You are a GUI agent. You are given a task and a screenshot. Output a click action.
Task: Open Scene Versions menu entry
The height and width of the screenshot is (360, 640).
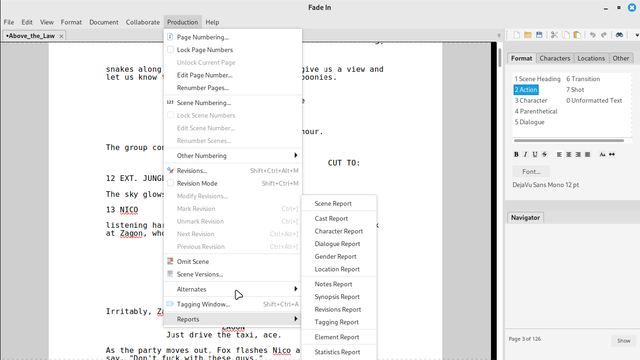click(x=233, y=274)
